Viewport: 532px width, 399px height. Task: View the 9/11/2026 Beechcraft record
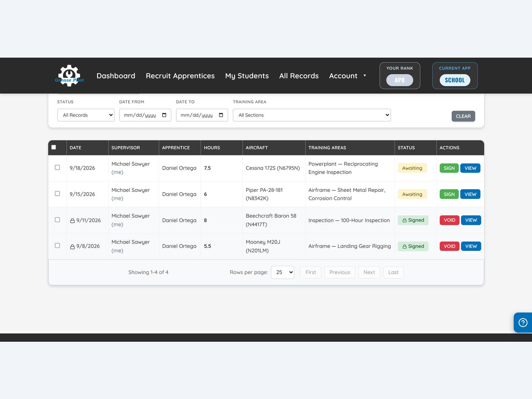[471, 220]
